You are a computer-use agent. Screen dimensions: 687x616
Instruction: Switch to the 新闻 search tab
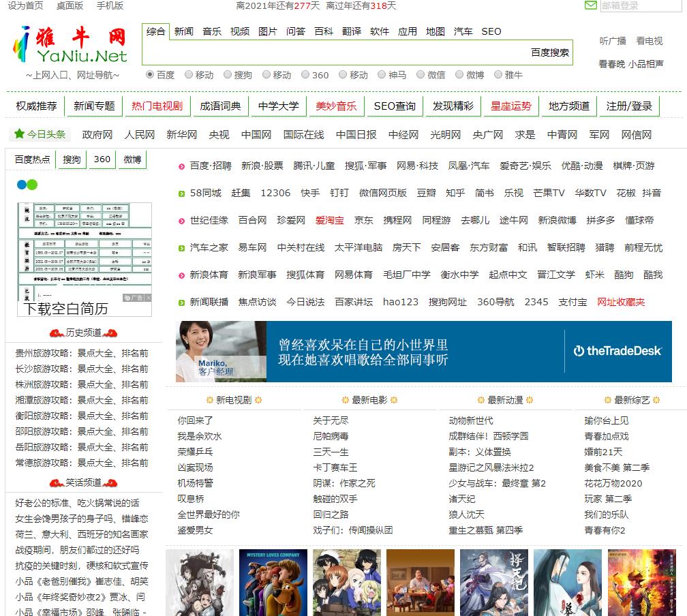pos(183,31)
